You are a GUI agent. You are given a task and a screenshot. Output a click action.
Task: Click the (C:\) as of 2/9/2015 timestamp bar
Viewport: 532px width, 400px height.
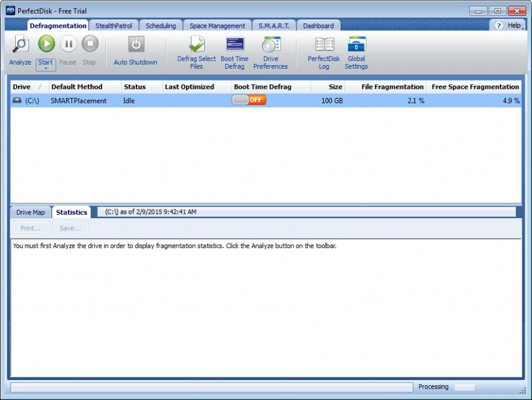(307, 212)
